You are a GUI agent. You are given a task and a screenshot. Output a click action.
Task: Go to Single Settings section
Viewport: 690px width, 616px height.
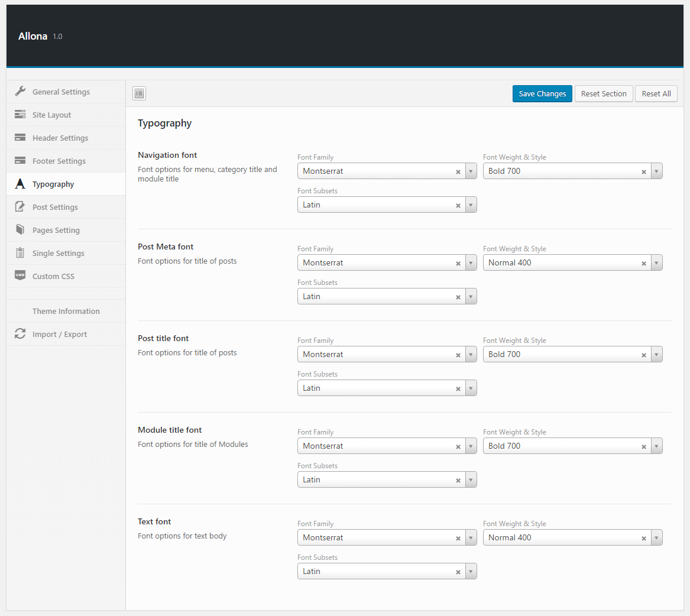[58, 253]
